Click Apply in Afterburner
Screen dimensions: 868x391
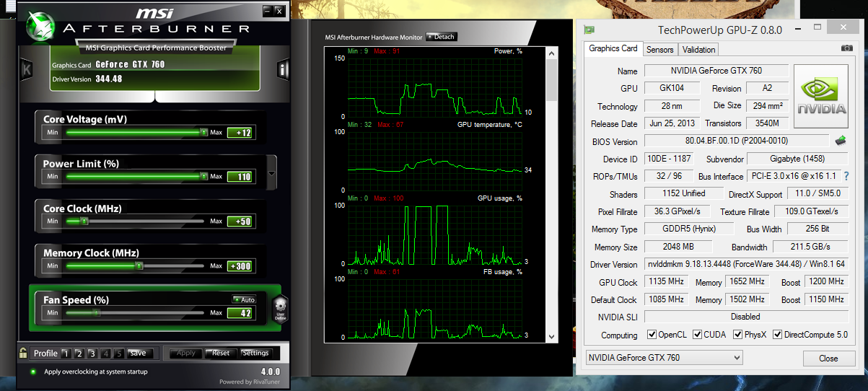(185, 353)
